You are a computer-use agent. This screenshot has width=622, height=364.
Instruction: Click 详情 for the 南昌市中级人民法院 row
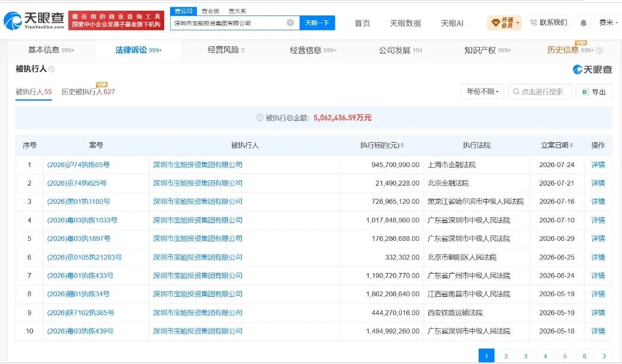pos(598,294)
